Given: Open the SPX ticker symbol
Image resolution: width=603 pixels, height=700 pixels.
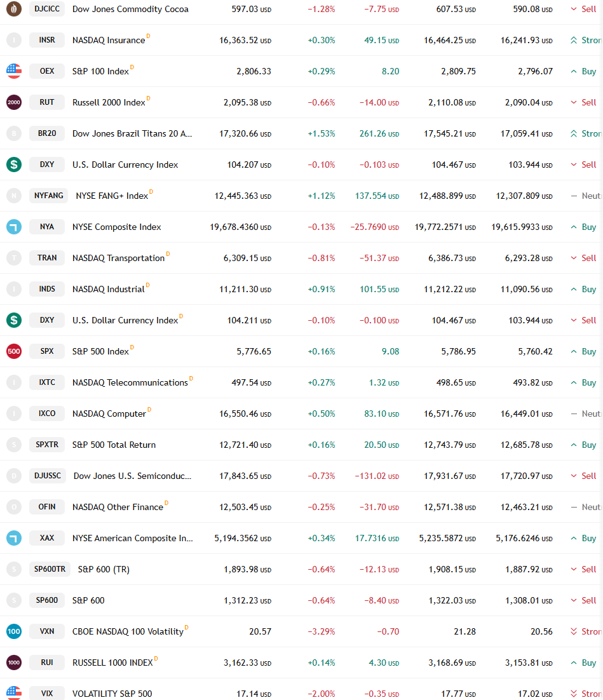Looking at the screenshot, I should [47, 351].
